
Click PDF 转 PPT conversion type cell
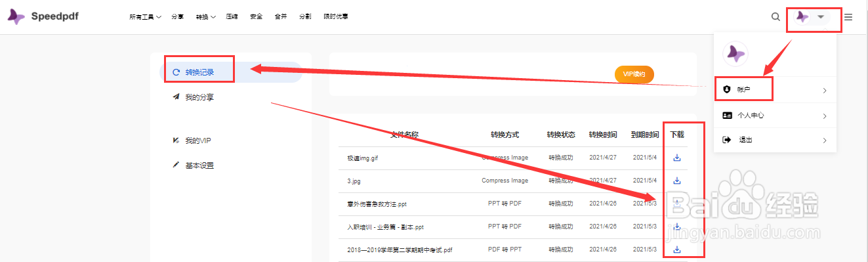[505, 250]
